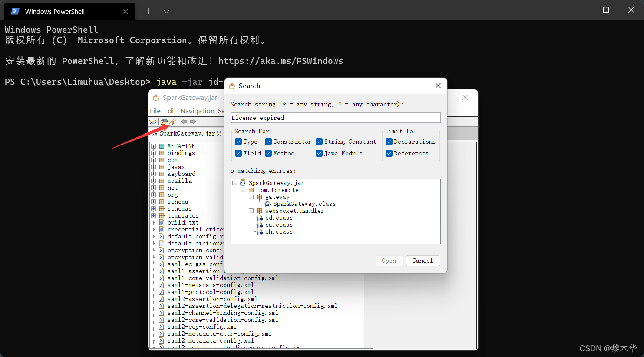The height and width of the screenshot is (357, 644).
Task: Click the search string input field
Action: (x=336, y=118)
